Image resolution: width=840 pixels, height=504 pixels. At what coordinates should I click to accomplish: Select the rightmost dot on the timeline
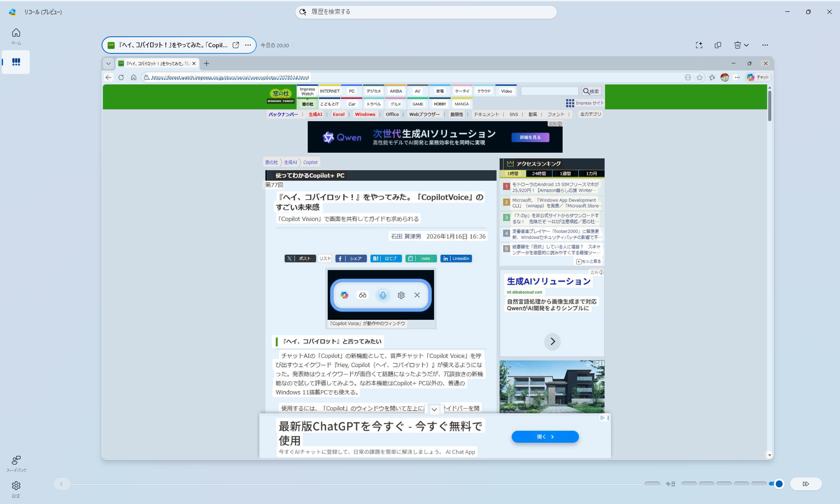778,484
